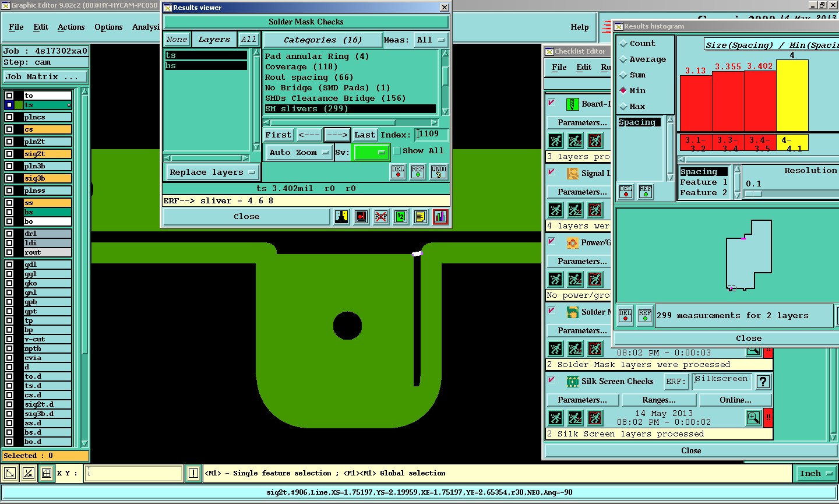Click the third run icon under Board checks
The image size is (839, 504).
tap(595, 140)
